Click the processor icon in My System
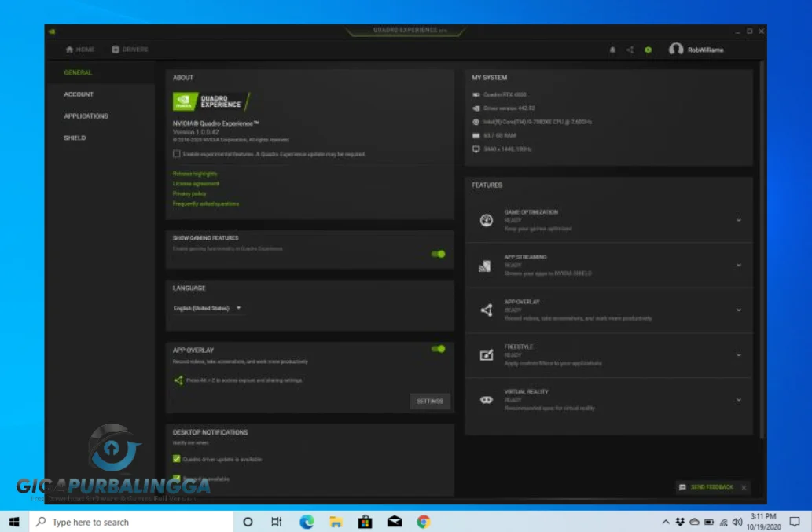 476,122
